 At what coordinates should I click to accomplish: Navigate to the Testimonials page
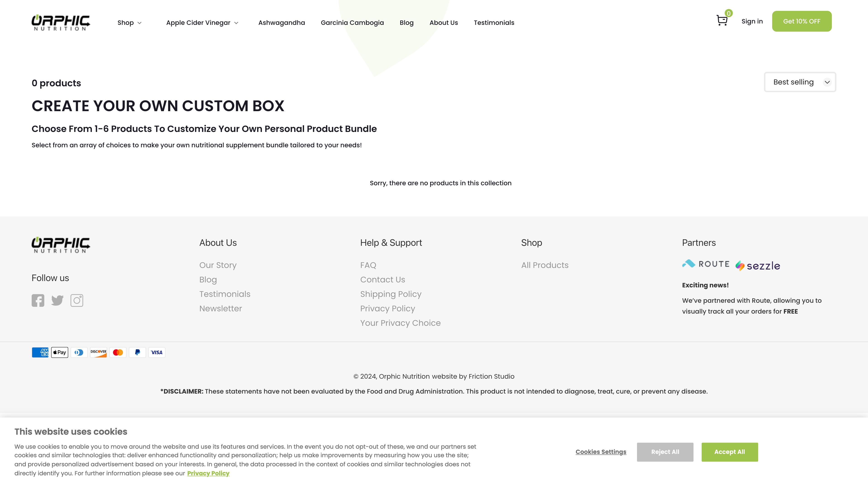pyautogui.click(x=494, y=23)
